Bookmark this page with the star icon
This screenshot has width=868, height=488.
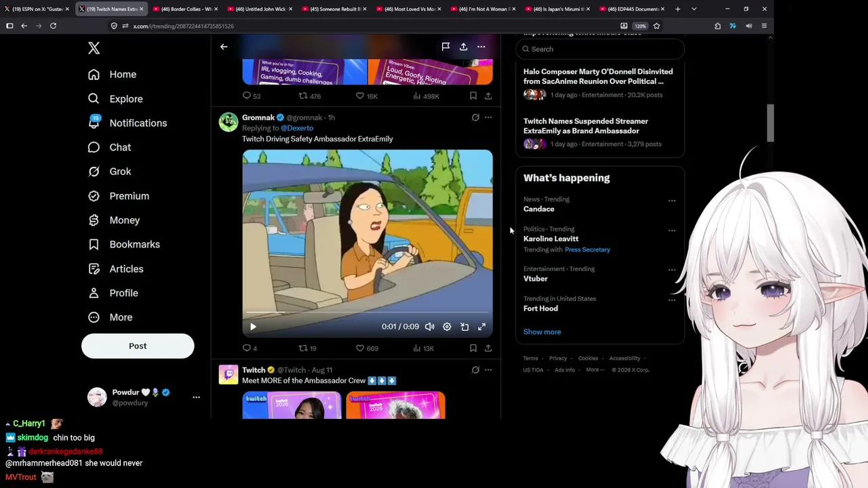pos(656,26)
